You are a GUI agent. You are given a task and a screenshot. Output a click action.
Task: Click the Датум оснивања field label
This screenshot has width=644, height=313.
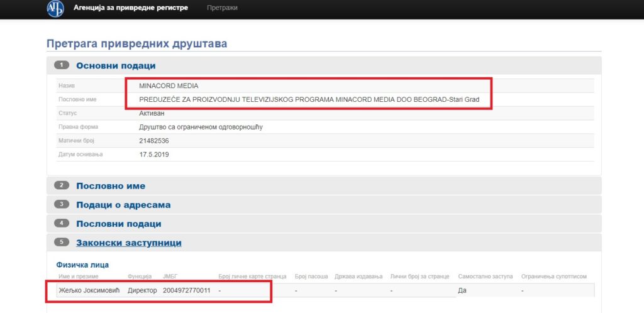coord(80,155)
